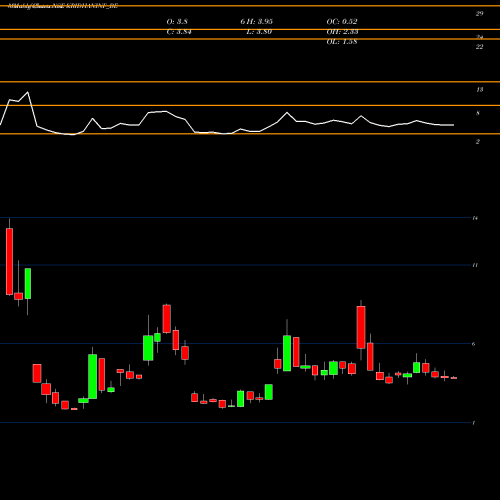
Task: Click the last small candlestick on the right
Action: [454, 378]
